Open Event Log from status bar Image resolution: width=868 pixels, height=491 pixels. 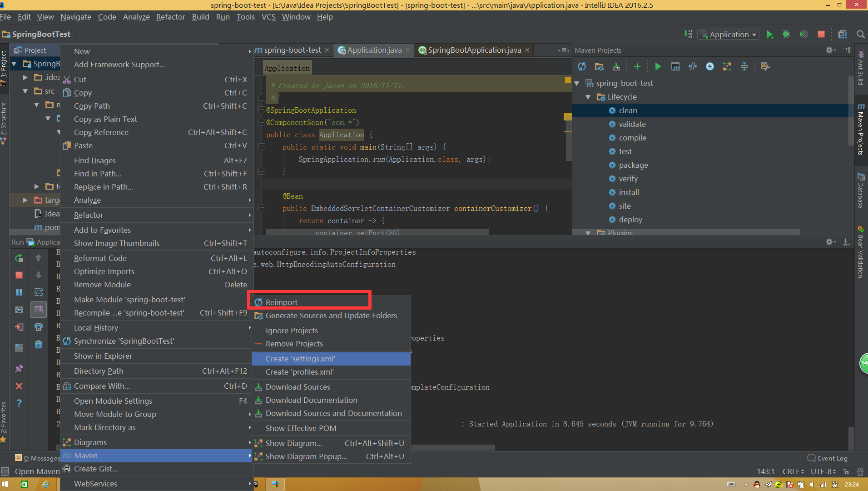click(827, 458)
